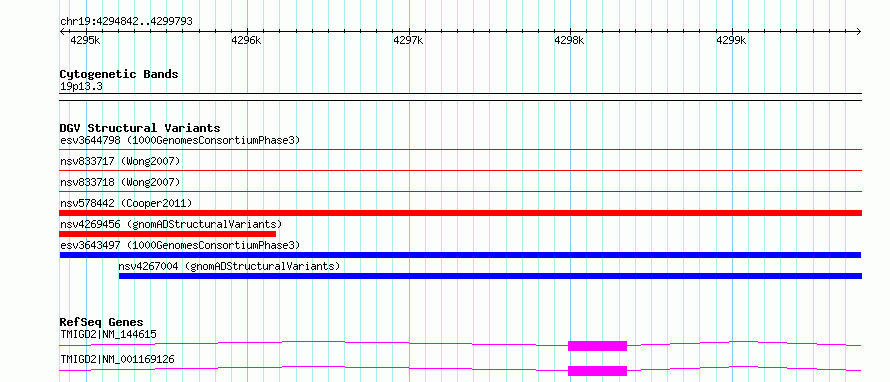Select the magenta exon of TMIGD2|NM_001169126

[597, 371]
